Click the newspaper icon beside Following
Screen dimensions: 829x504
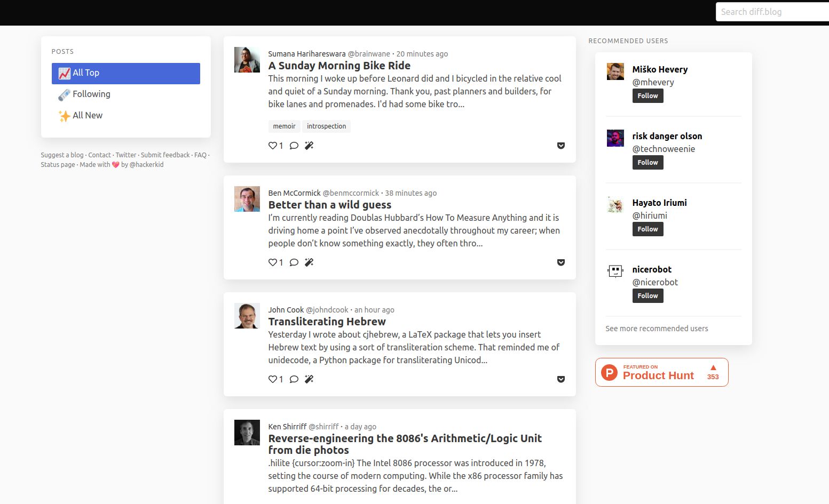tap(64, 94)
